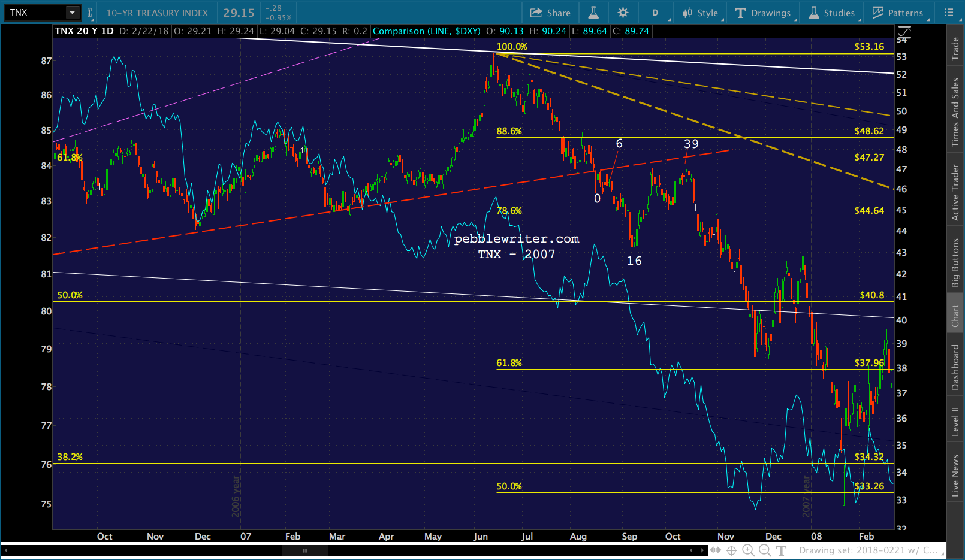Click the TNX symbol input field

pos(35,13)
